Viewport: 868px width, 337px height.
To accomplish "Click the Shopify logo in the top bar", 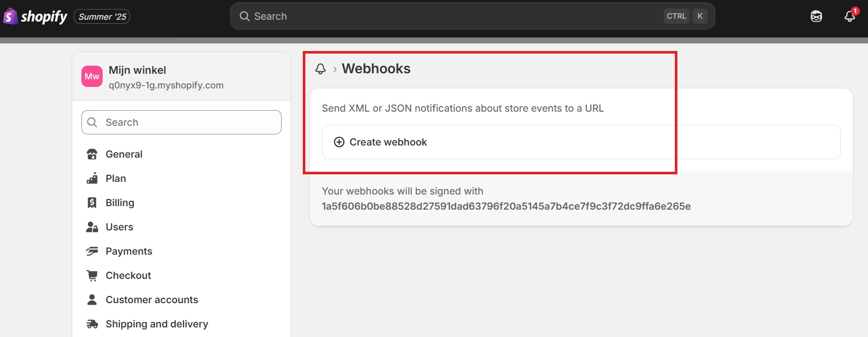I will coord(35,17).
